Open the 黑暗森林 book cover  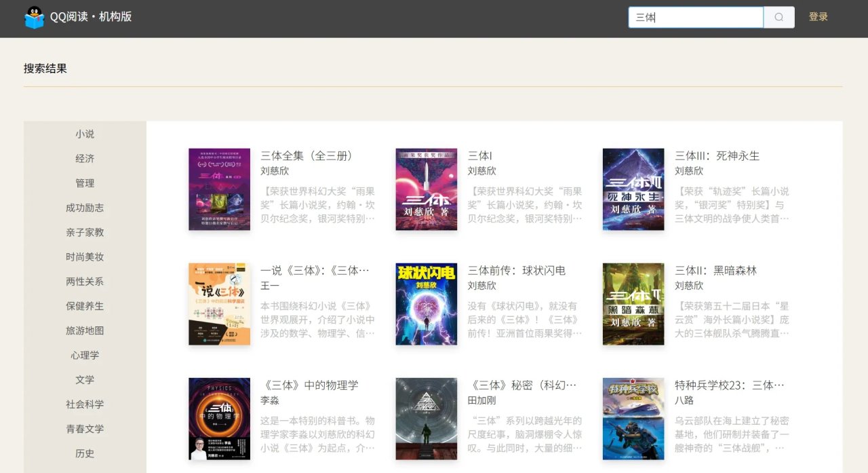point(633,304)
